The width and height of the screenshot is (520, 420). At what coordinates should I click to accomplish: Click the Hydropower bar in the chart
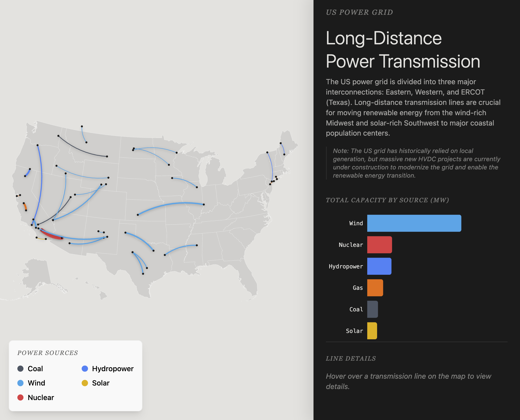pyautogui.click(x=379, y=266)
